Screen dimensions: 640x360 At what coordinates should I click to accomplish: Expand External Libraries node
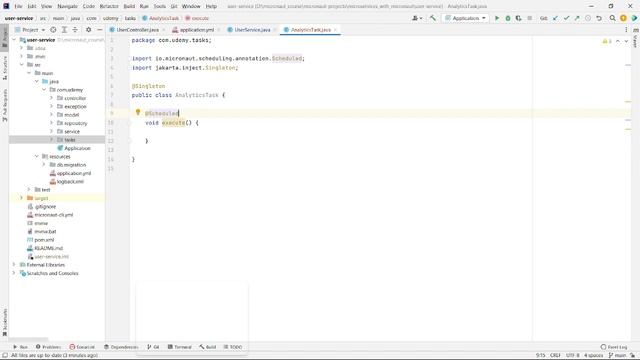point(14,264)
